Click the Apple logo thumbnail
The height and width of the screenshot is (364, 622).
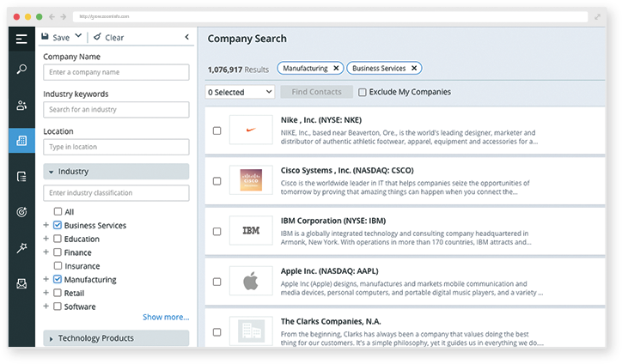pos(251,281)
